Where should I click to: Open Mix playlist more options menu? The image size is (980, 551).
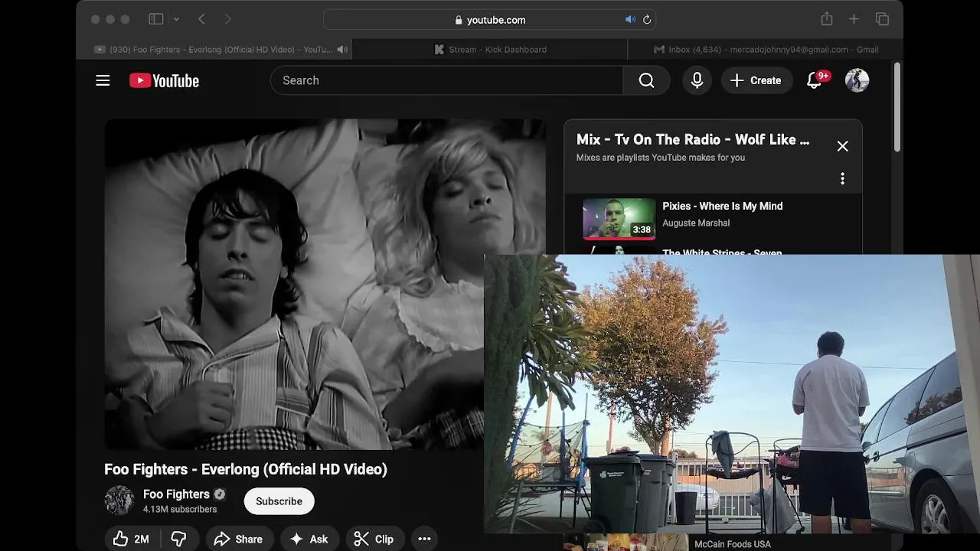(842, 178)
